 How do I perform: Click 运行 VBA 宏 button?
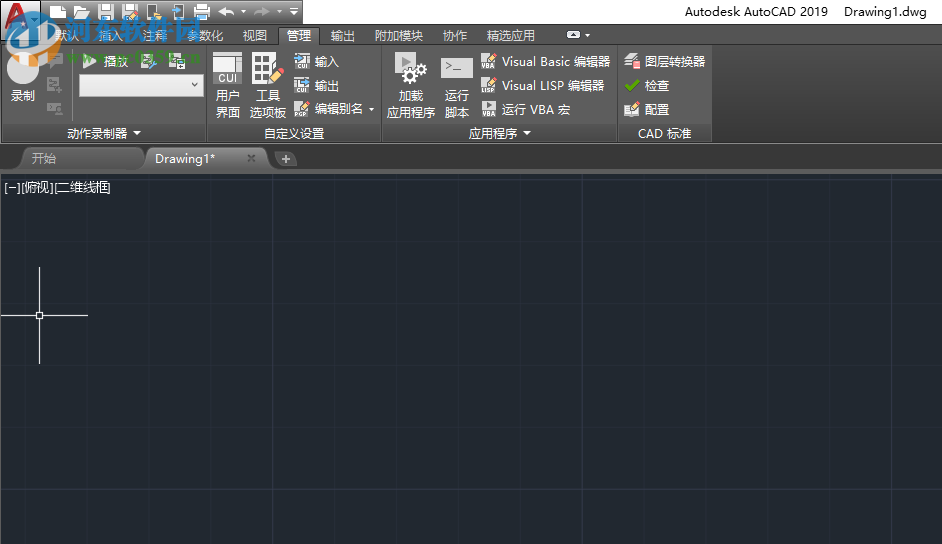(526, 109)
